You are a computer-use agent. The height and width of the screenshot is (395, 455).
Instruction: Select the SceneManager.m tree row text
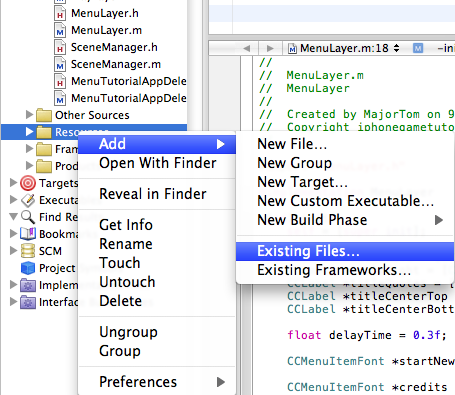tap(116, 64)
